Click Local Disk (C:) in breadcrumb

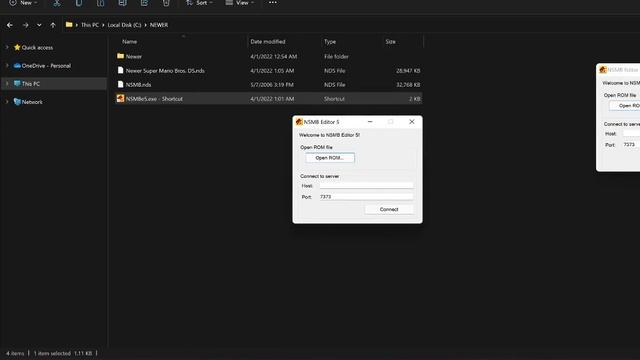124,25
